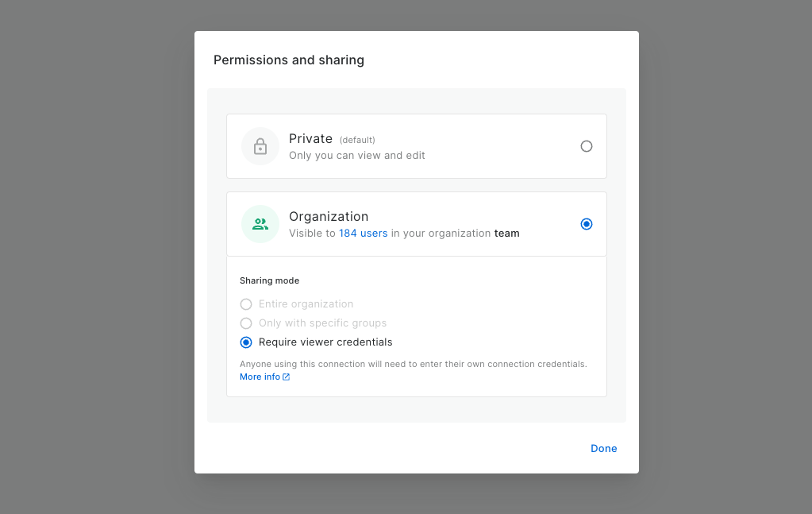Click the Organization option title text
Viewport: 812px width, 514px height.
point(329,217)
